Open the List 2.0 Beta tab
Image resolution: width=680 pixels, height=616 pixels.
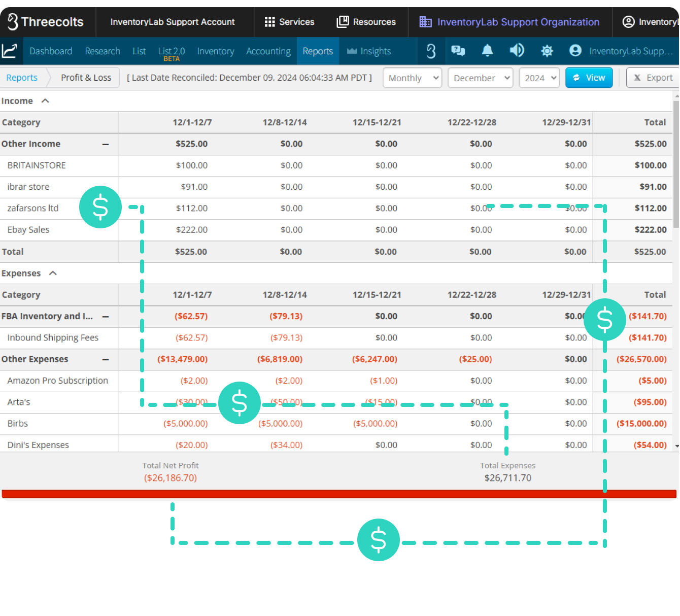pos(172,53)
